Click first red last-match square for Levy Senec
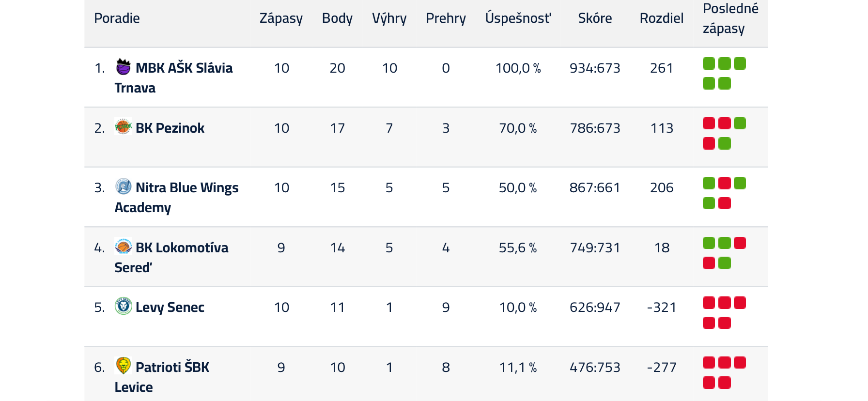Screen dimensions: 868x401 click(709, 303)
